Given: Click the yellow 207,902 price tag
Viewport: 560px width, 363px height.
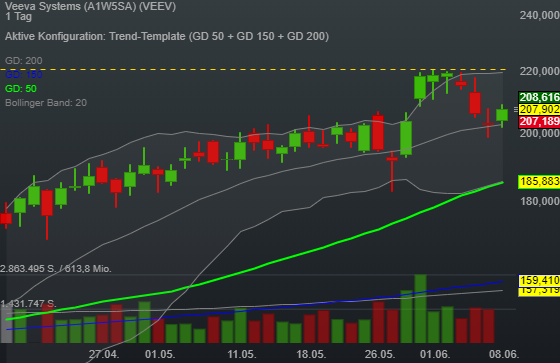Looking at the screenshot, I should 539,109.
